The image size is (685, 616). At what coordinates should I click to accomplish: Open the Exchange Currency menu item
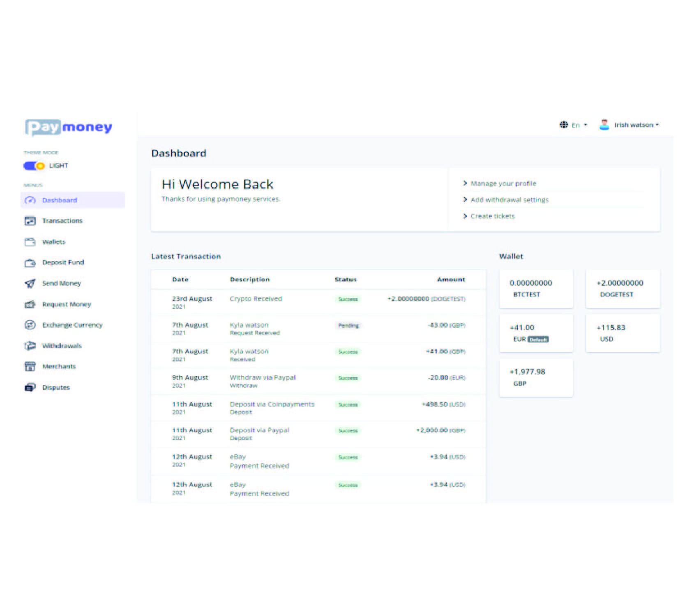[72, 325]
